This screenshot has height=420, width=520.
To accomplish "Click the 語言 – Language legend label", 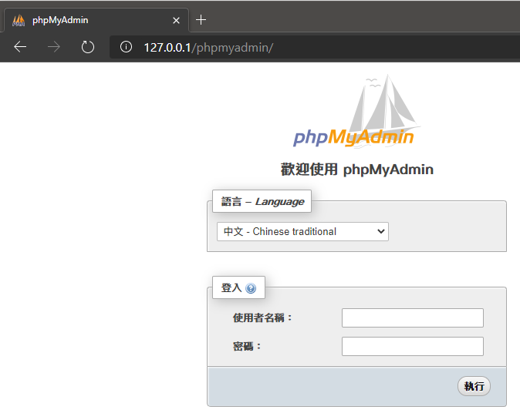I will pyautogui.click(x=262, y=201).
